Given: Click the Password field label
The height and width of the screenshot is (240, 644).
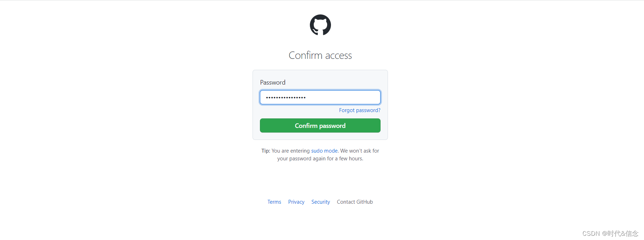Looking at the screenshot, I should pos(273,82).
